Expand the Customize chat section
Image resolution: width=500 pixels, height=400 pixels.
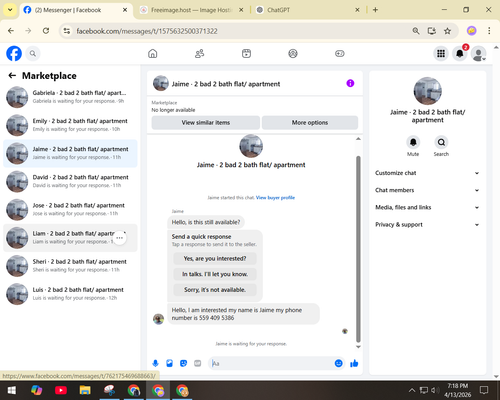[427, 173]
